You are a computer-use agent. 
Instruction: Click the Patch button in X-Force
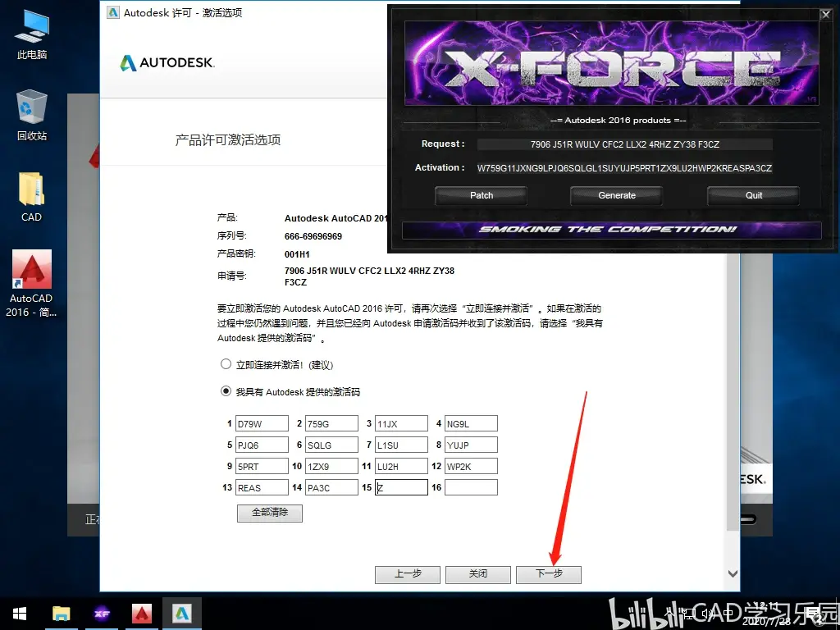tap(481, 195)
